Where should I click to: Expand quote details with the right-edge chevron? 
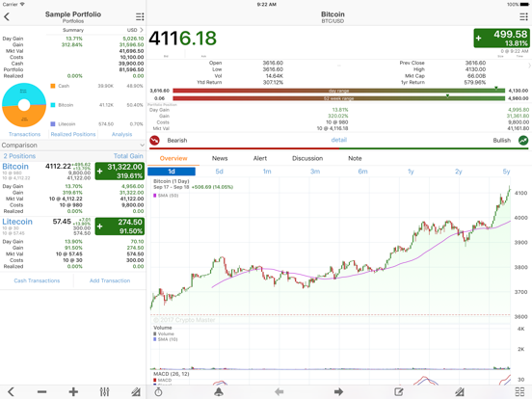[x=529, y=66]
